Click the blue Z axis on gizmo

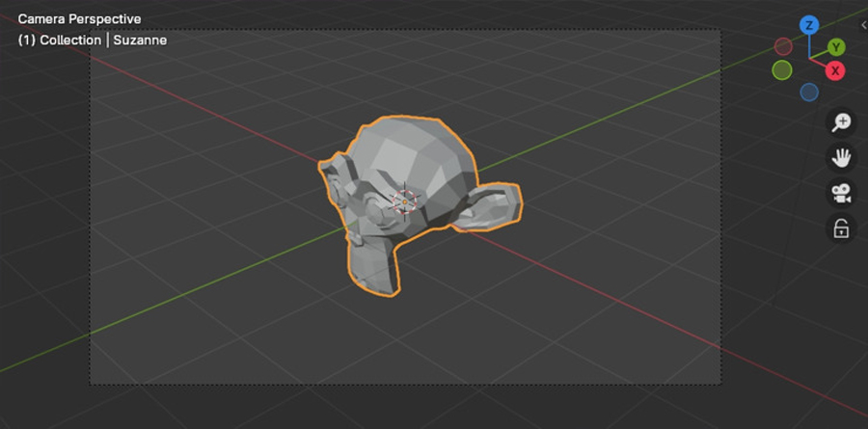click(x=809, y=25)
